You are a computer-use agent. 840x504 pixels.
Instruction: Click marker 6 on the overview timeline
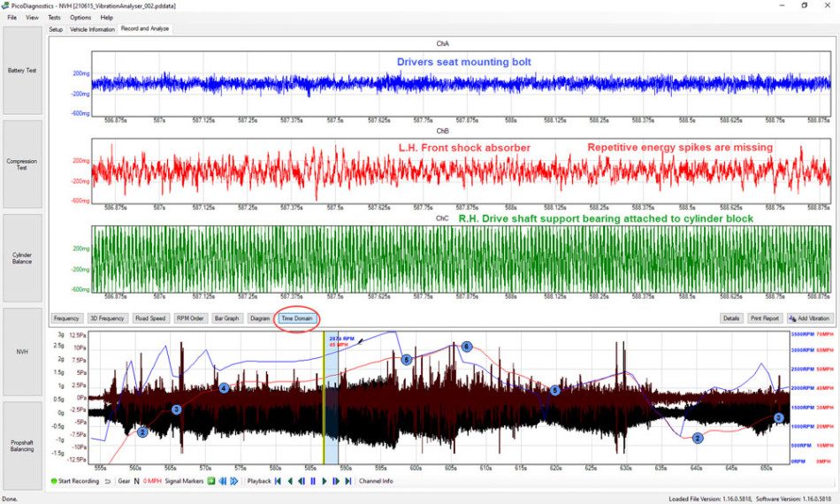coord(467,347)
